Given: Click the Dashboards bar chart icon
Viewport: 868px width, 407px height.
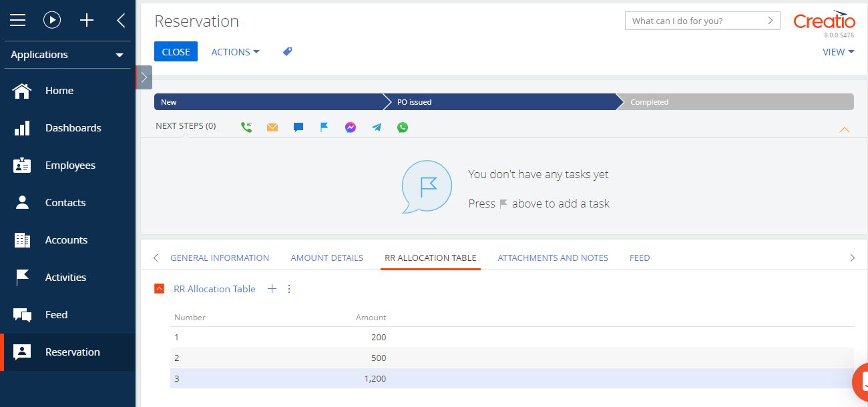Looking at the screenshot, I should (x=22, y=128).
